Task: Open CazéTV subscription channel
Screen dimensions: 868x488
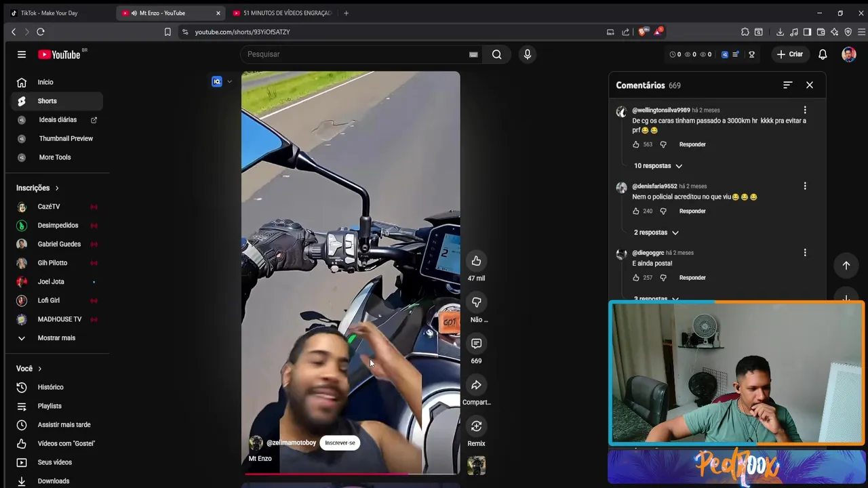Action: tap(56, 207)
